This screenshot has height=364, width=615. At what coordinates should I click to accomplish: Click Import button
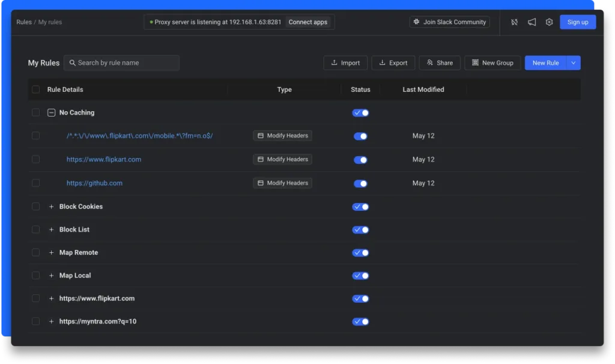pyautogui.click(x=345, y=62)
